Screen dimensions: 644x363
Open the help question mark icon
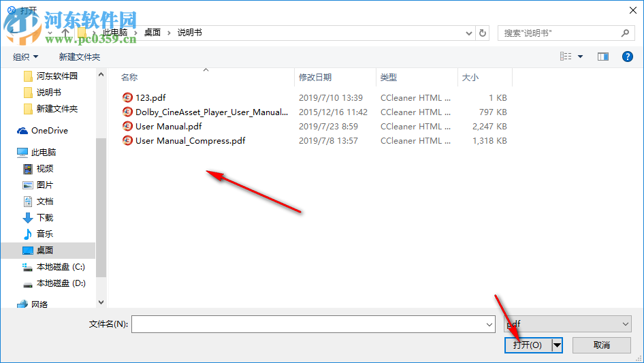[627, 57]
